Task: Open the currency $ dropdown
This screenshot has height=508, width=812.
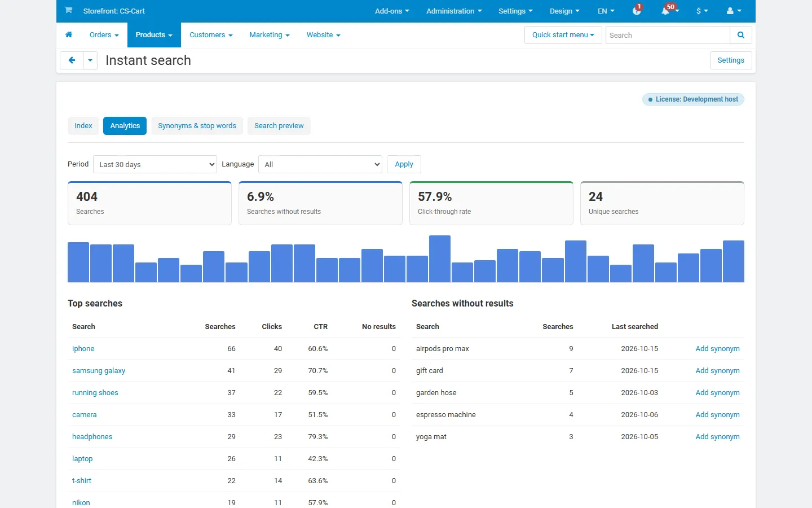Action: click(x=702, y=11)
